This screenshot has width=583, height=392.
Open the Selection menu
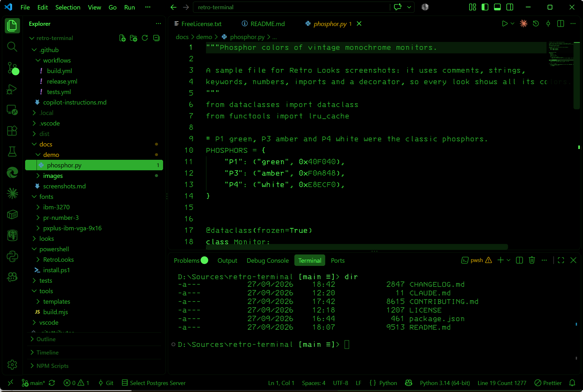click(68, 7)
